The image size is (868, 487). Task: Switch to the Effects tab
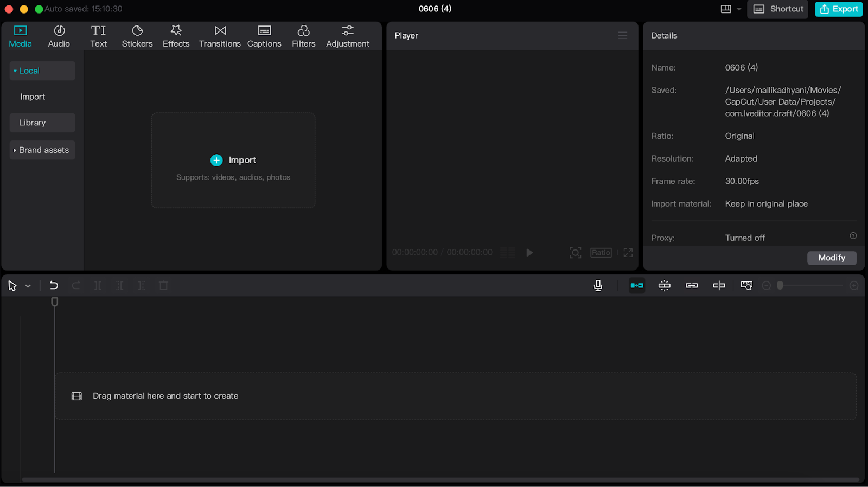176,36
